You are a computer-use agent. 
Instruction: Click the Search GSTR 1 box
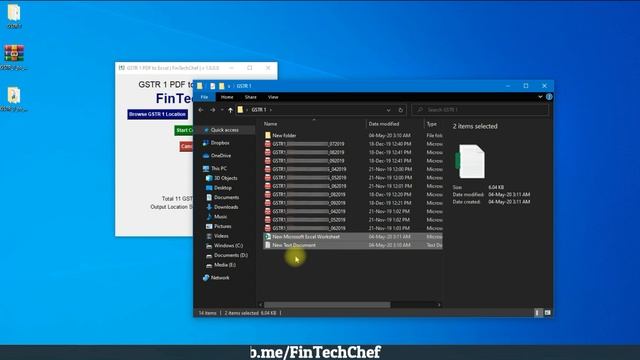pos(480,110)
